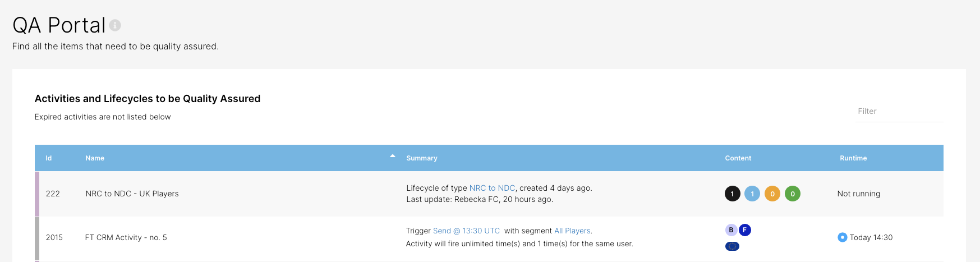Click the Content column header
The height and width of the screenshot is (262, 980).
(x=738, y=158)
